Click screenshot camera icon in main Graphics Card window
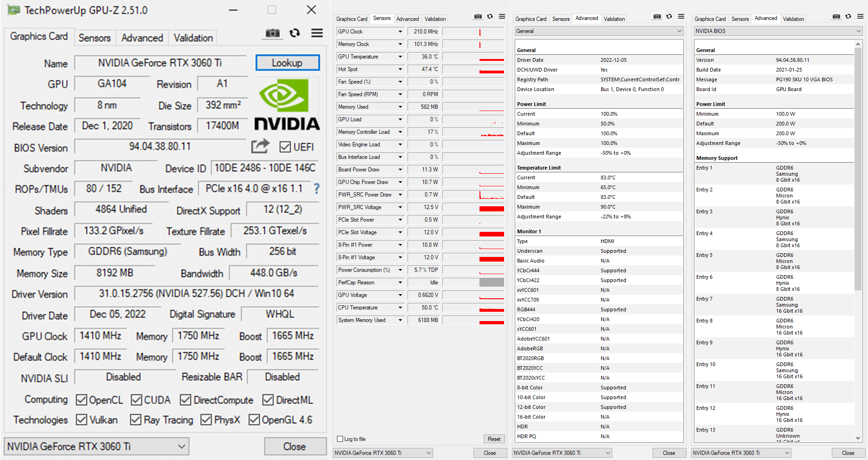This screenshot has height=460, width=868. (x=272, y=33)
